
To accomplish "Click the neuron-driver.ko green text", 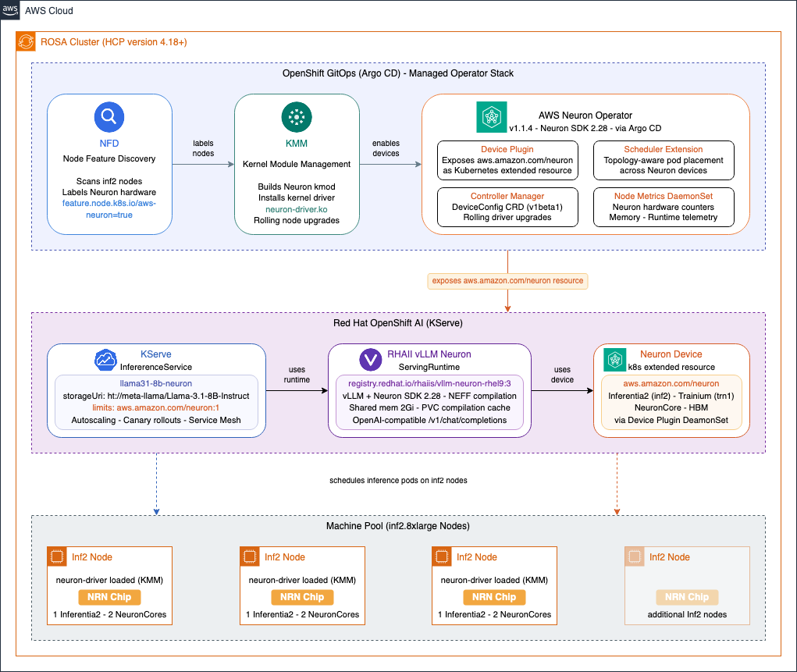I will pos(297,209).
